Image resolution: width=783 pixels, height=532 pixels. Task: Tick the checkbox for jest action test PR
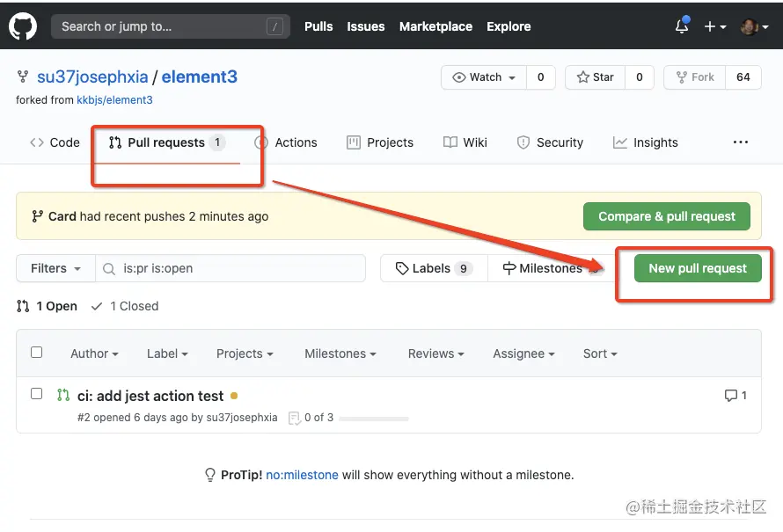click(37, 394)
